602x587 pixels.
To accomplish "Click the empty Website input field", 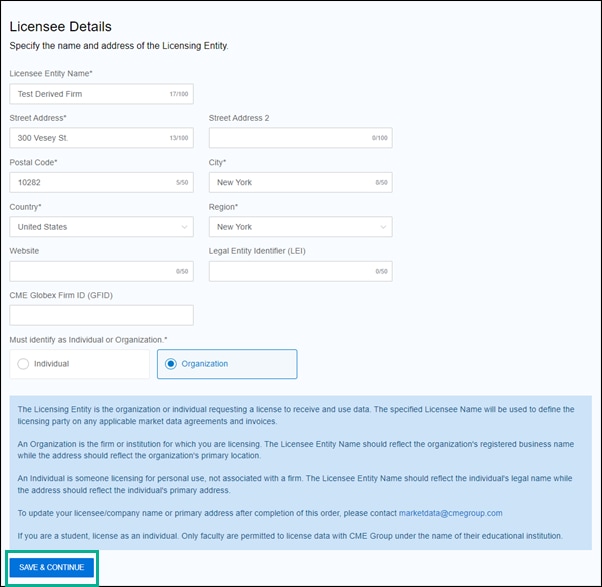I will 90,271.
